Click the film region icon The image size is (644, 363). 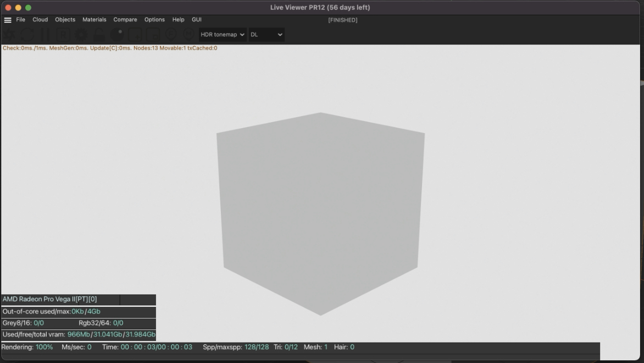click(x=153, y=35)
